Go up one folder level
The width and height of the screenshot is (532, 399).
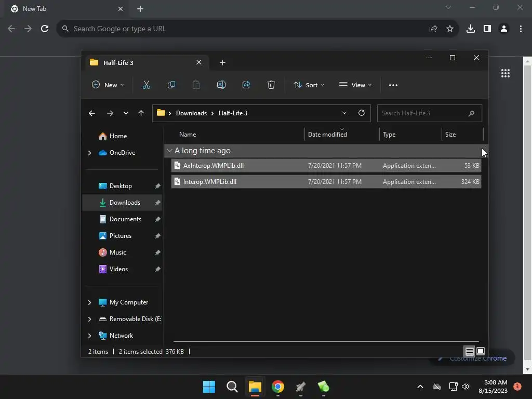point(141,113)
